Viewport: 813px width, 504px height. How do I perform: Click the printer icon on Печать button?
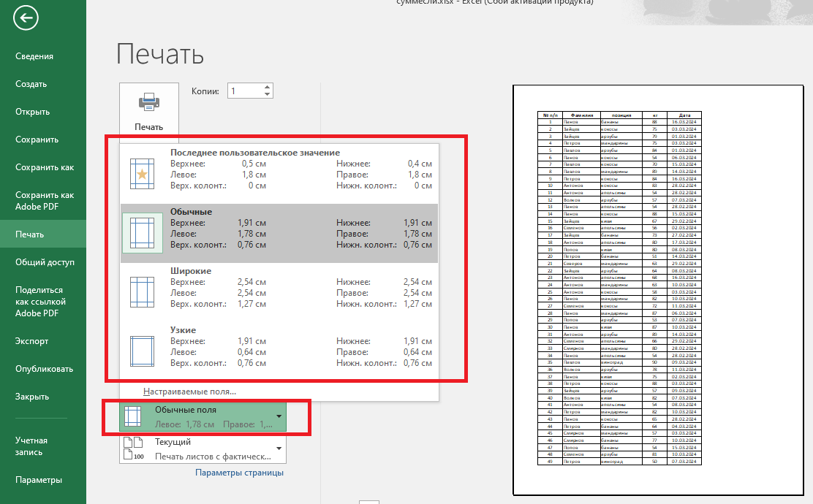[149, 102]
